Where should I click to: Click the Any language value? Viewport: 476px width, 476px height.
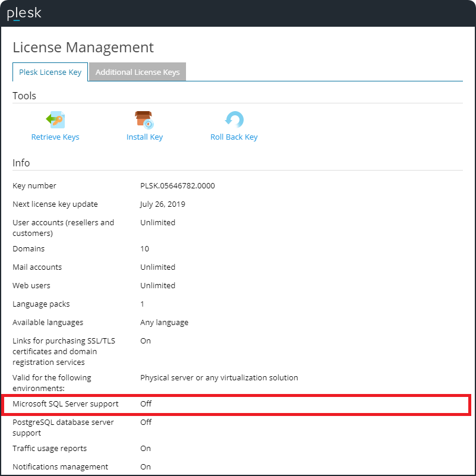tap(164, 323)
